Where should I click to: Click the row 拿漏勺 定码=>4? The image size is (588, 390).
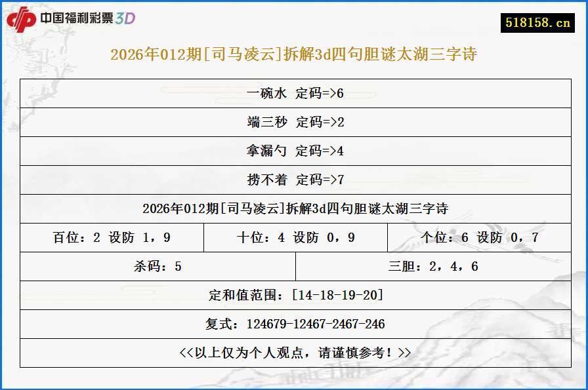(x=295, y=151)
